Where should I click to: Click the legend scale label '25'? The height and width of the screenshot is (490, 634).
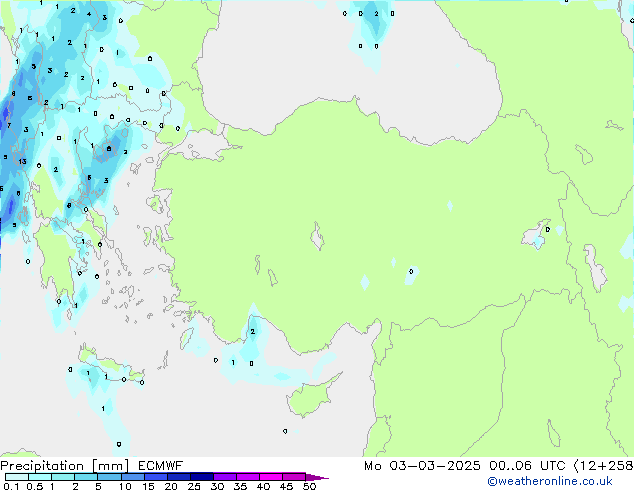[x=194, y=486]
